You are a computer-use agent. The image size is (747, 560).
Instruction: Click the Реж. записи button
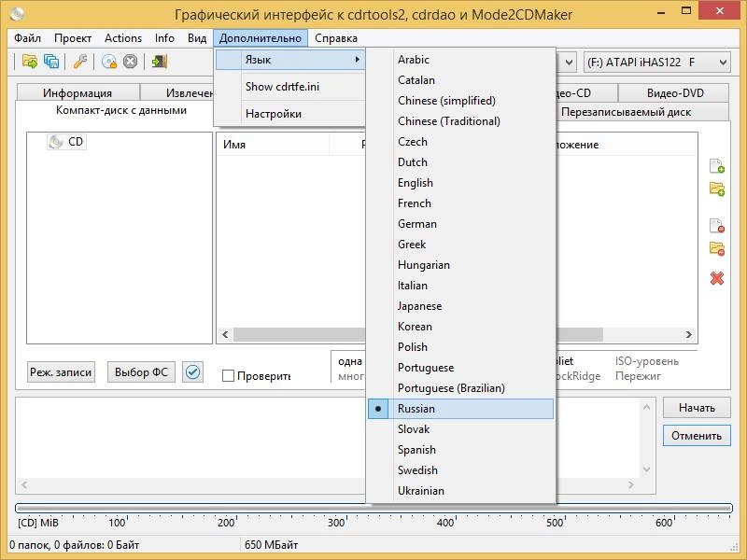[61, 371]
